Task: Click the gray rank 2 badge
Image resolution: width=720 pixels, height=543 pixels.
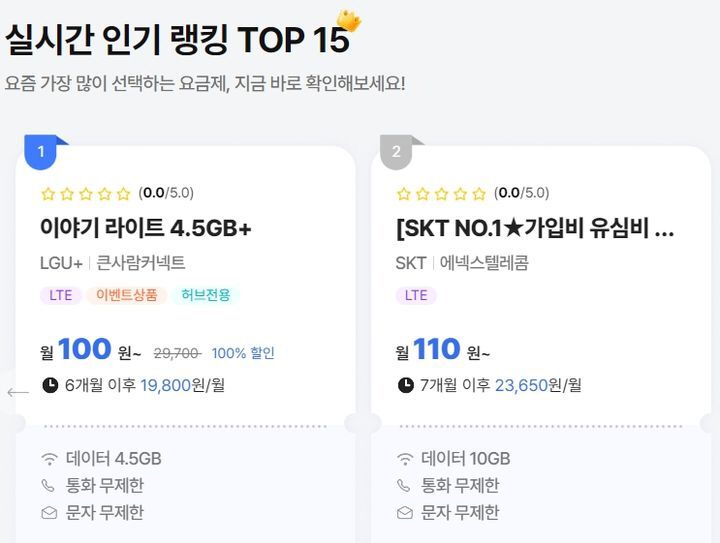Action: (397, 152)
